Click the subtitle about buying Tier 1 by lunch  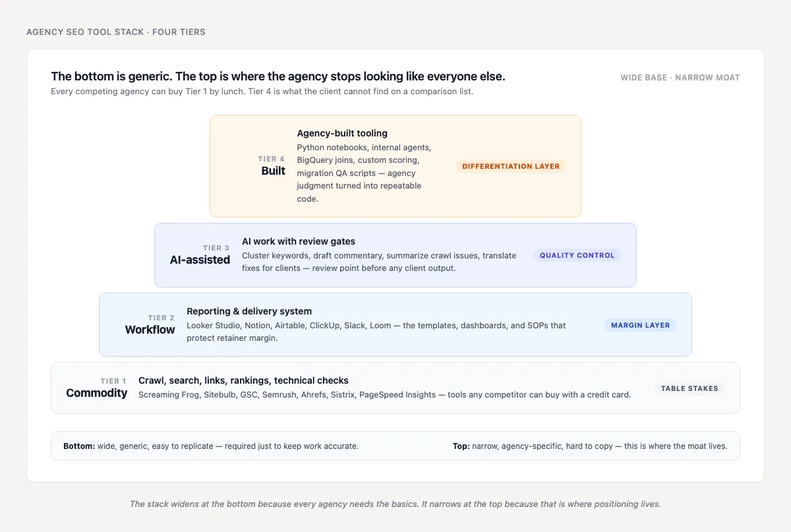click(262, 92)
